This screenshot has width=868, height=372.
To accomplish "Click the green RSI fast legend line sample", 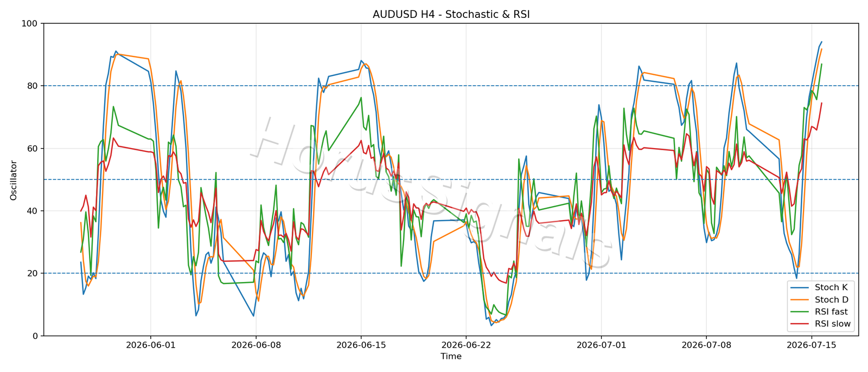I will point(800,312).
